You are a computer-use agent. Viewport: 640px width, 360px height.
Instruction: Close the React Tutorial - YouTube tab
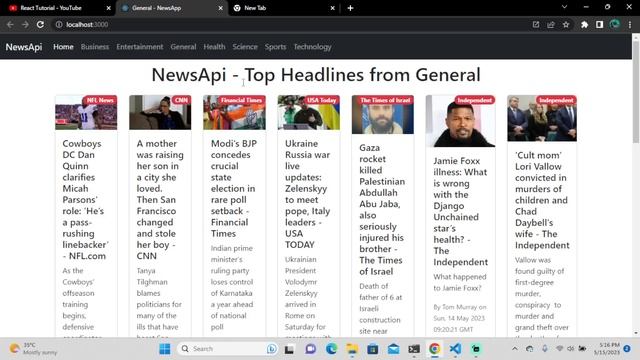click(x=109, y=8)
